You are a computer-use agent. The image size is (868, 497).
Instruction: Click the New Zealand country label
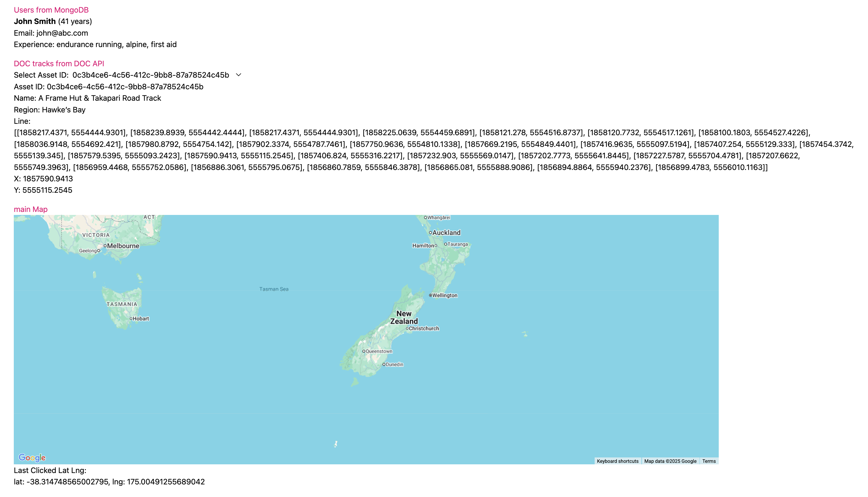[x=404, y=317]
